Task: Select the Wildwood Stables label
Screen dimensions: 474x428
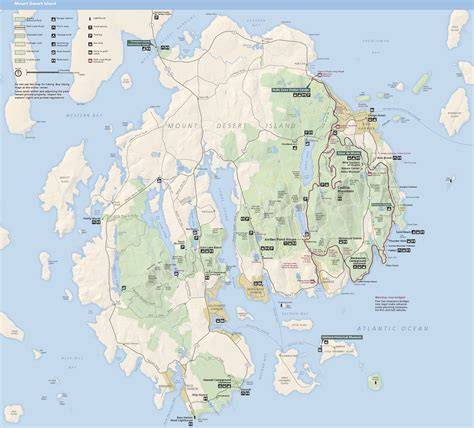Action: point(350,238)
